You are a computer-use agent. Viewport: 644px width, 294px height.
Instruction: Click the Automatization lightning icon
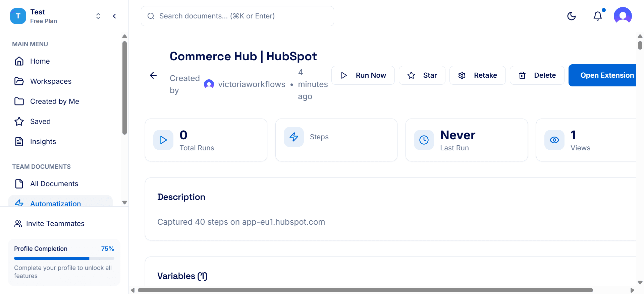(x=19, y=203)
